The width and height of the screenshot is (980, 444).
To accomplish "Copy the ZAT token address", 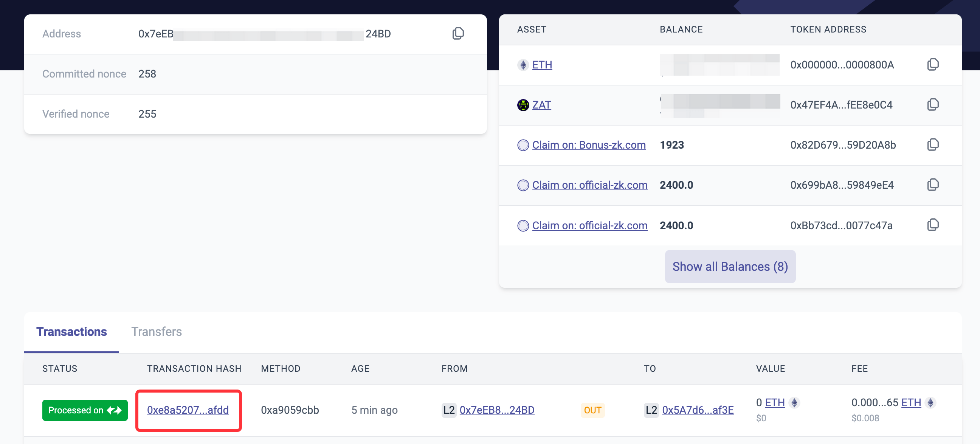I will 933,105.
